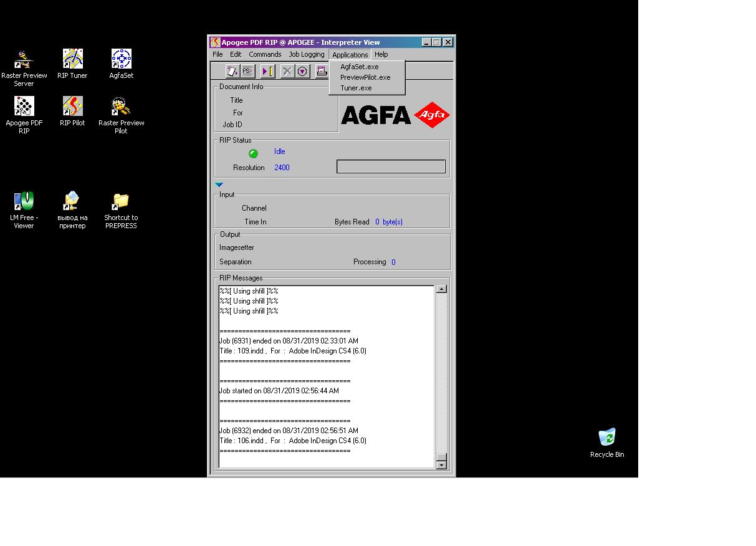Select the LM Free - Viewer desktop icon

(24, 211)
